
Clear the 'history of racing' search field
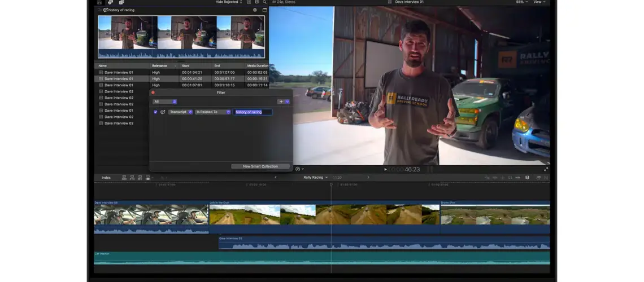(x=255, y=10)
